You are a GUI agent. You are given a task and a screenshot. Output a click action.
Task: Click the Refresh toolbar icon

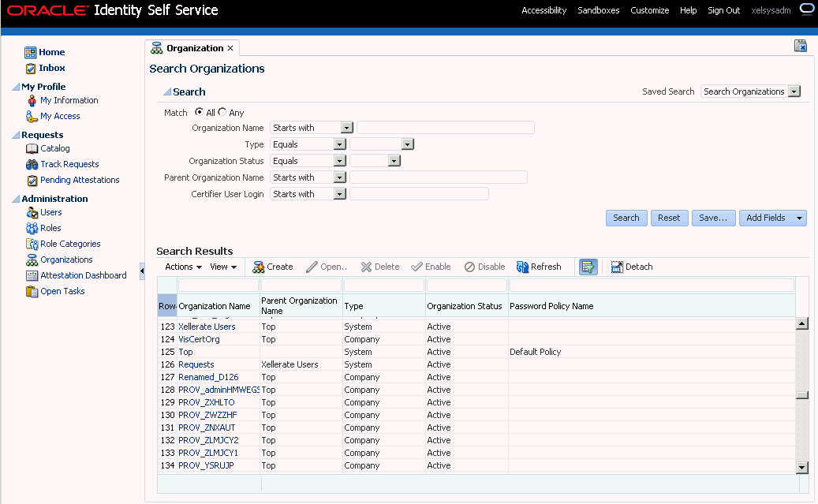tap(522, 267)
